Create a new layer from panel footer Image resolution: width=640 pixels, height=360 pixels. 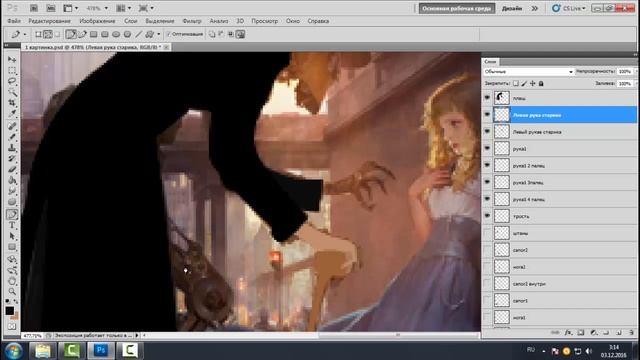(x=619, y=333)
